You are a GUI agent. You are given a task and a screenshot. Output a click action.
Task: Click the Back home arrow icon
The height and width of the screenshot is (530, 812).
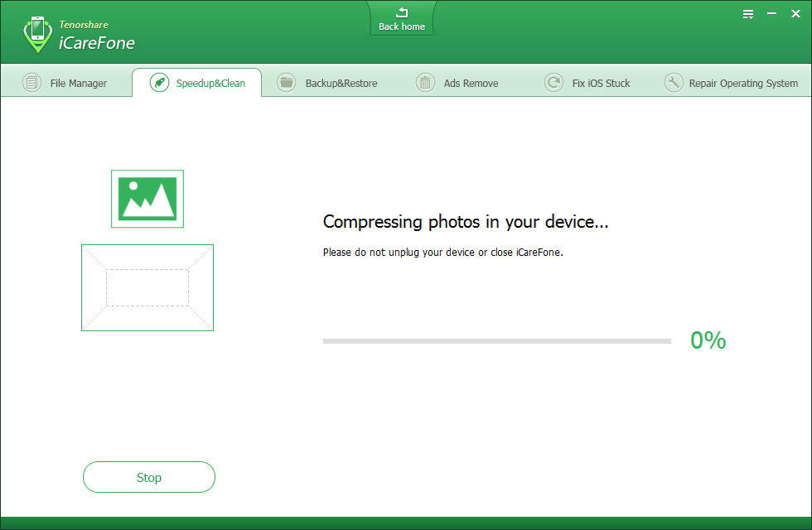(402, 12)
